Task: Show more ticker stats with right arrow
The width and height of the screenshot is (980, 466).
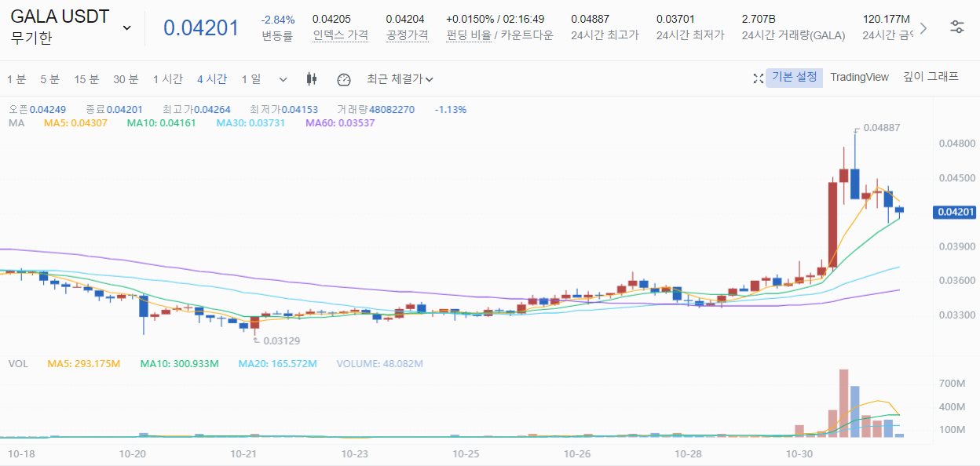Action: click(923, 27)
